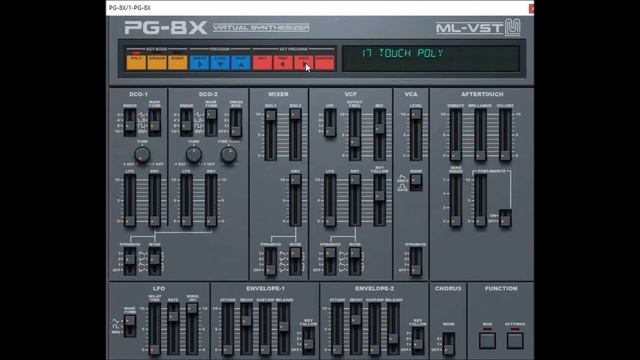Set the LFO Waveform switch
The image size is (640, 360).
click(130, 326)
